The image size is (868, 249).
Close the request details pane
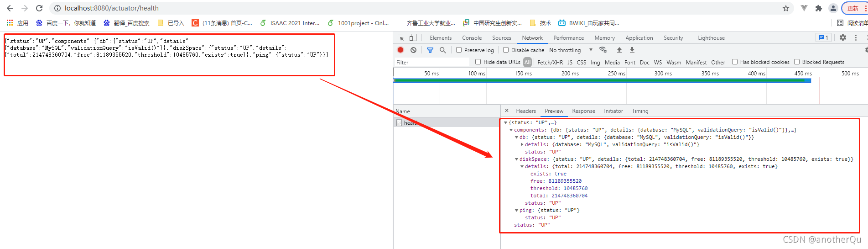pos(507,111)
